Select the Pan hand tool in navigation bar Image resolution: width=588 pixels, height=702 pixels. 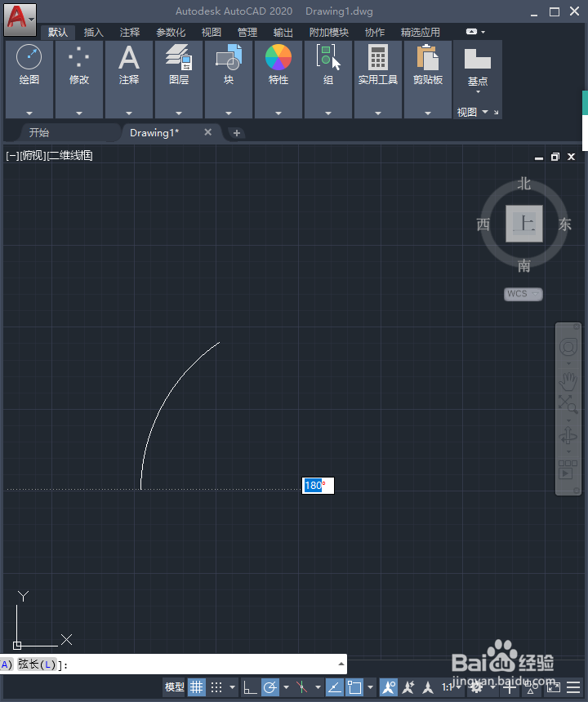[x=568, y=382]
